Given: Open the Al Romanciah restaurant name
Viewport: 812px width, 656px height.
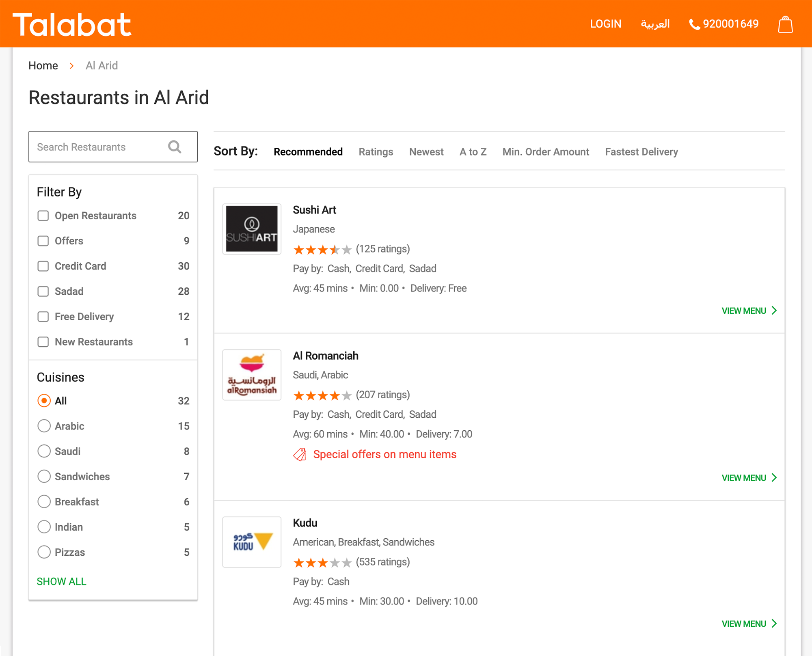Looking at the screenshot, I should pos(326,356).
